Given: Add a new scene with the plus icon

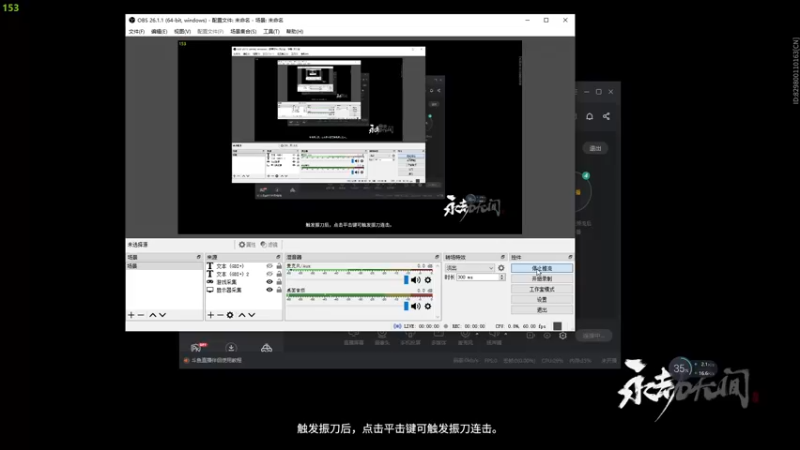Looking at the screenshot, I should coord(131,315).
